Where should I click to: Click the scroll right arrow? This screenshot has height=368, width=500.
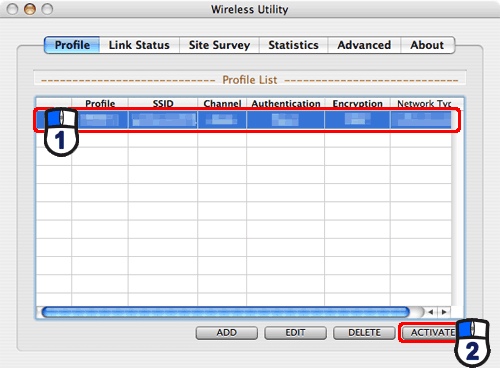(444, 312)
